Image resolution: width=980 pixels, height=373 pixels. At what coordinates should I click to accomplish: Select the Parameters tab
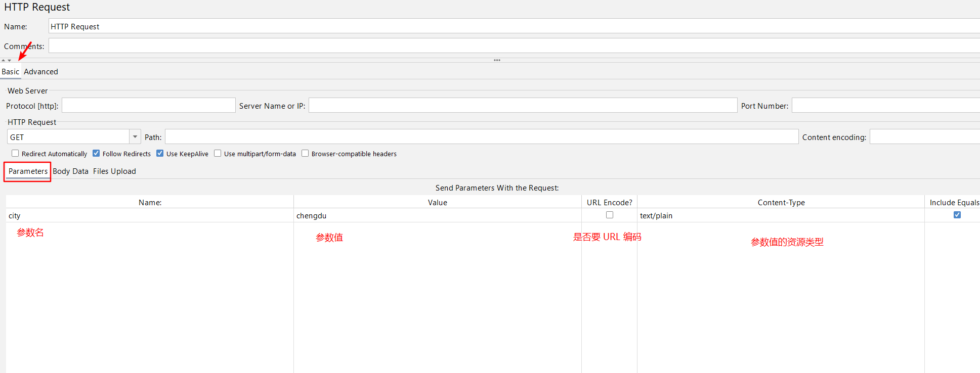click(28, 171)
